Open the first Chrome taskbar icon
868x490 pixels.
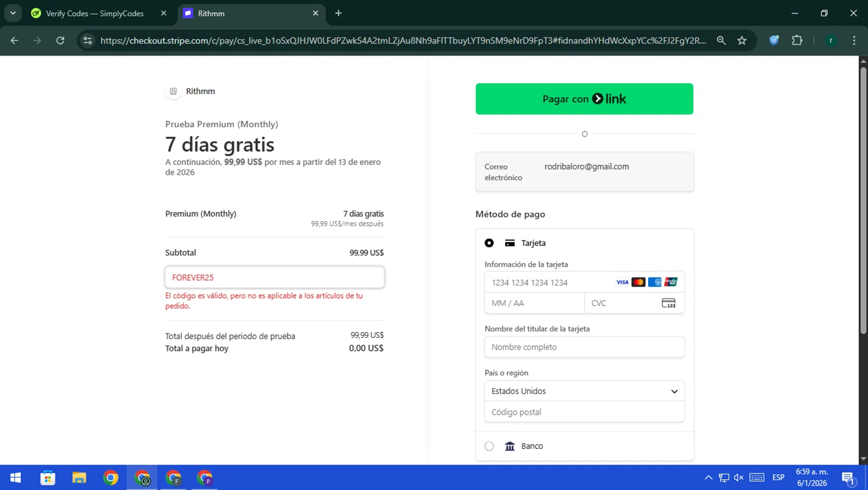click(x=111, y=478)
